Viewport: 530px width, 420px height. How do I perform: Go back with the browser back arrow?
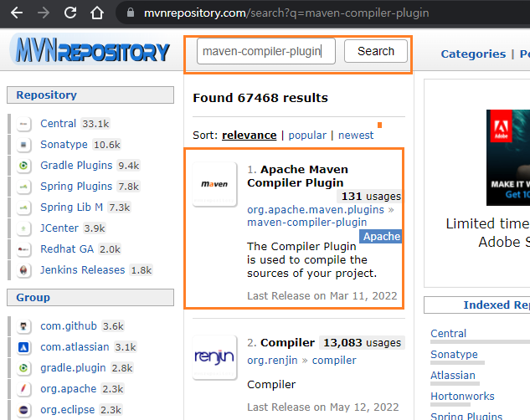(x=17, y=13)
